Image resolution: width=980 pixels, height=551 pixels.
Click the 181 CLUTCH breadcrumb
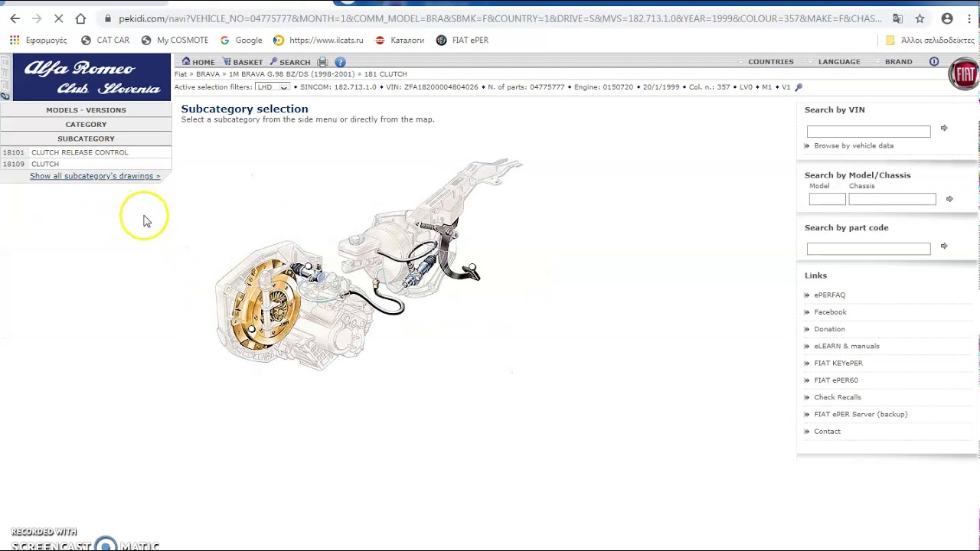tap(385, 74)
